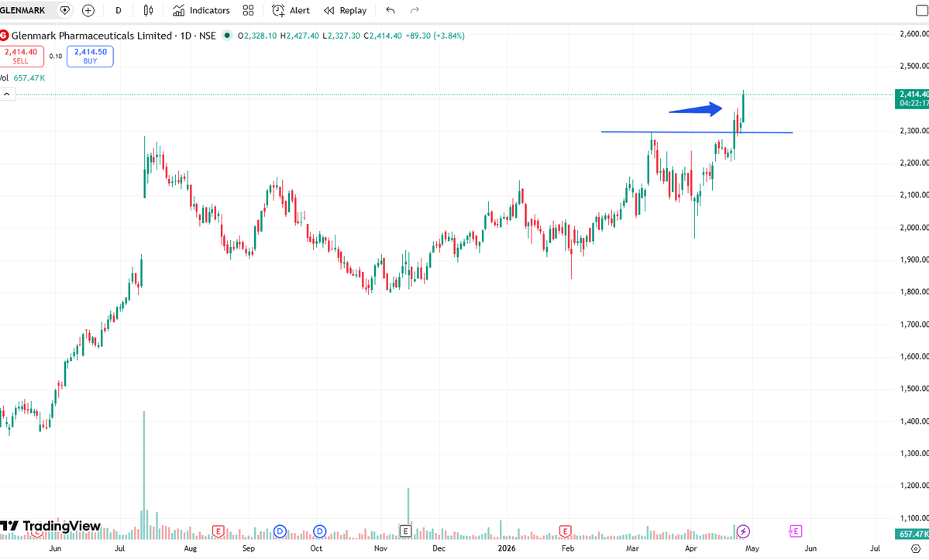
Task: Click the 2,600.00 price axis label
Action: click(914, 34)
